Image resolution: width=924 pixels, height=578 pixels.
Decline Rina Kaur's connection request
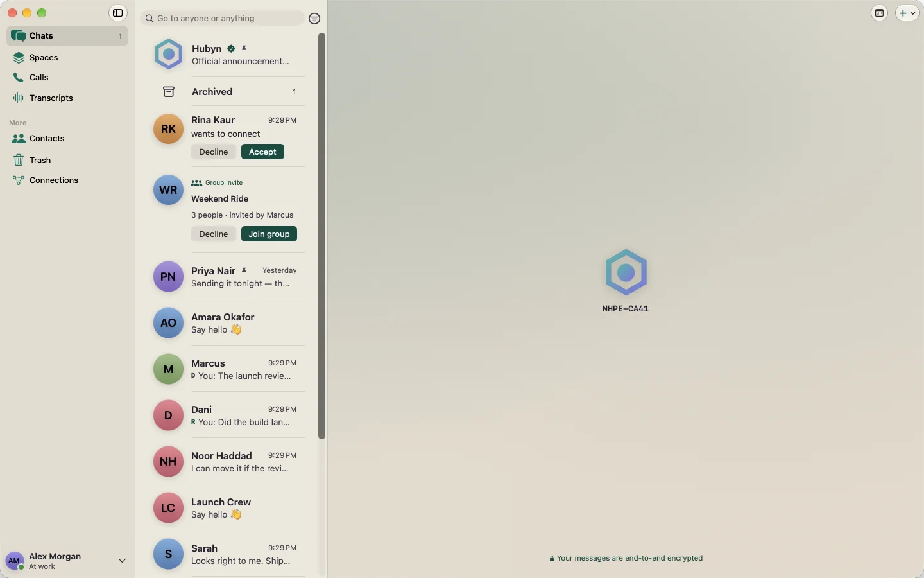[214, 152]
